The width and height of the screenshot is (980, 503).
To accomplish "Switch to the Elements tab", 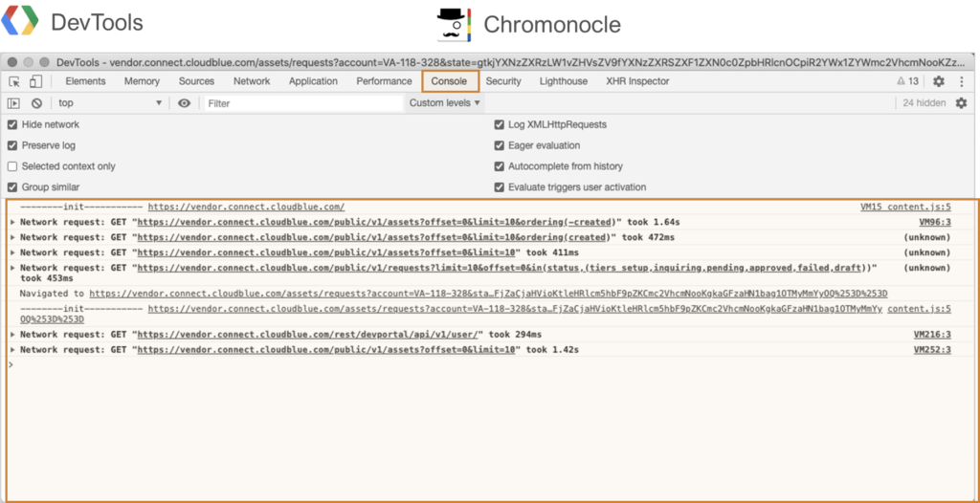I will click(x=85, y=81).
